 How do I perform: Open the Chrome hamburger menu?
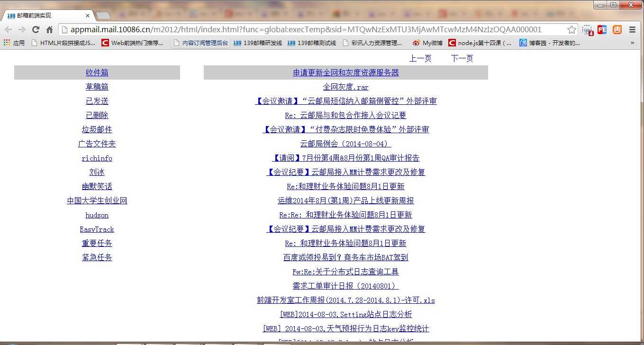632,29
